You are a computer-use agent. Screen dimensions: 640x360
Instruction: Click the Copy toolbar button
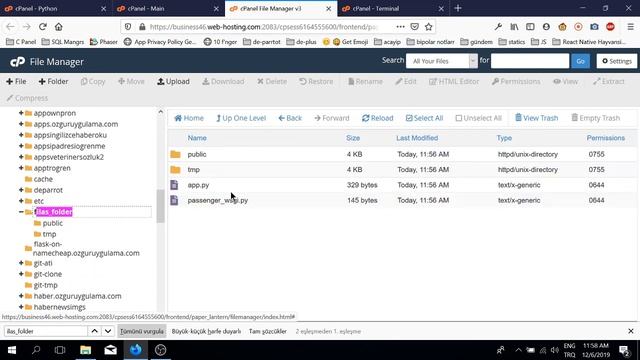93,82
